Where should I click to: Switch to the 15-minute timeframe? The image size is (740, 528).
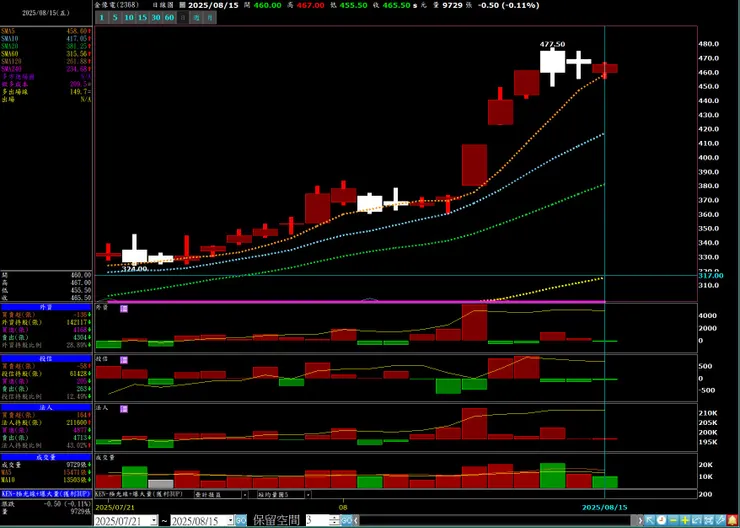click(143, 18)
